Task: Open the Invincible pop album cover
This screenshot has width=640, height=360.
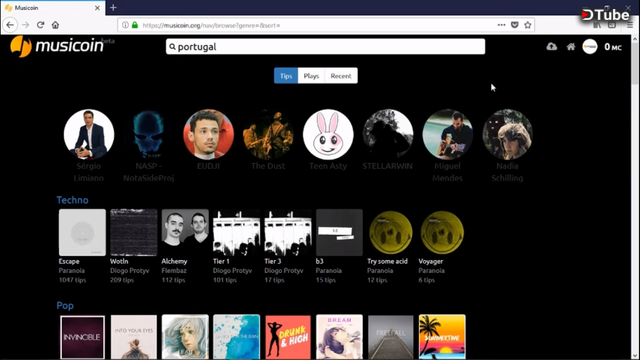Action: pos(82,337)
